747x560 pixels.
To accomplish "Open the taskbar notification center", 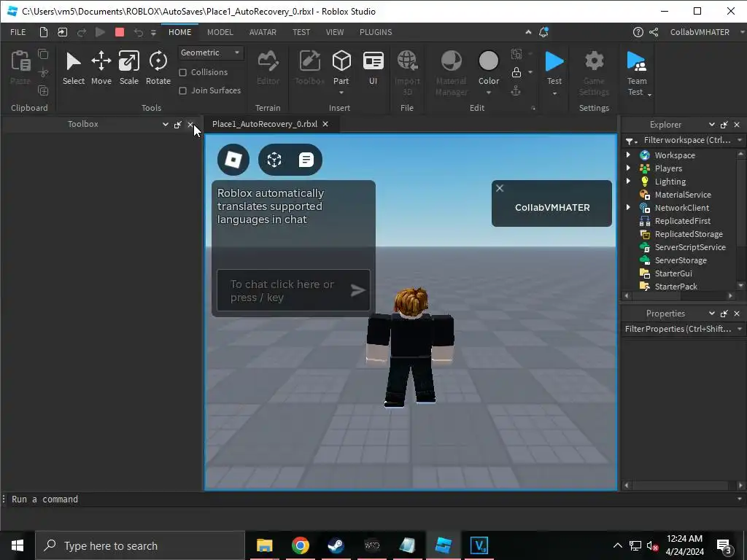I will pyautogui.click(x=724, y=545).
